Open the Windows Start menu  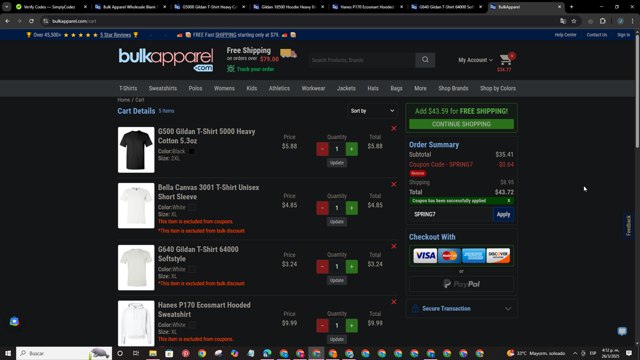(8, 353)
